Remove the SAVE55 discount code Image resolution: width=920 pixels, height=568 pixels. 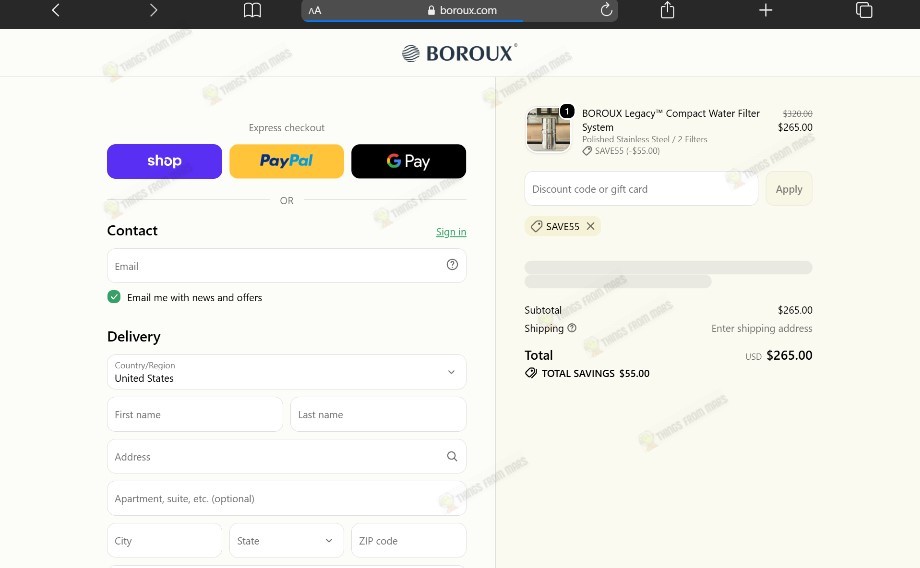tap(590, 226)
